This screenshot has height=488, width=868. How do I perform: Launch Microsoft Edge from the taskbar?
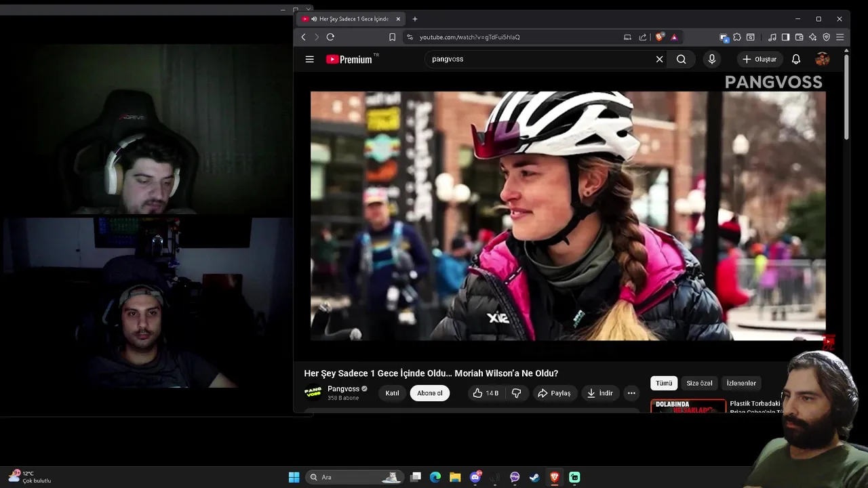[435, 477]
